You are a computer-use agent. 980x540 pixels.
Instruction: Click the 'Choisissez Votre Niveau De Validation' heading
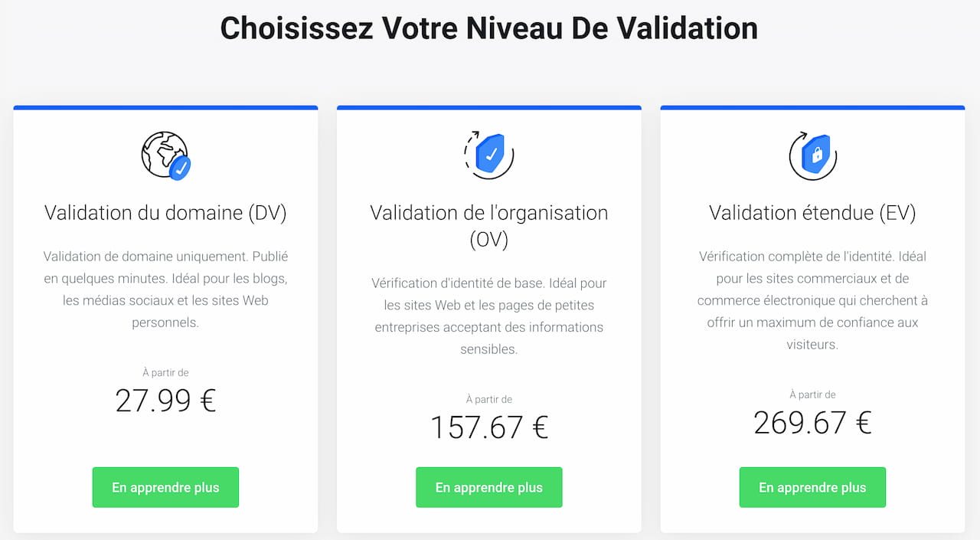[489, 28]
